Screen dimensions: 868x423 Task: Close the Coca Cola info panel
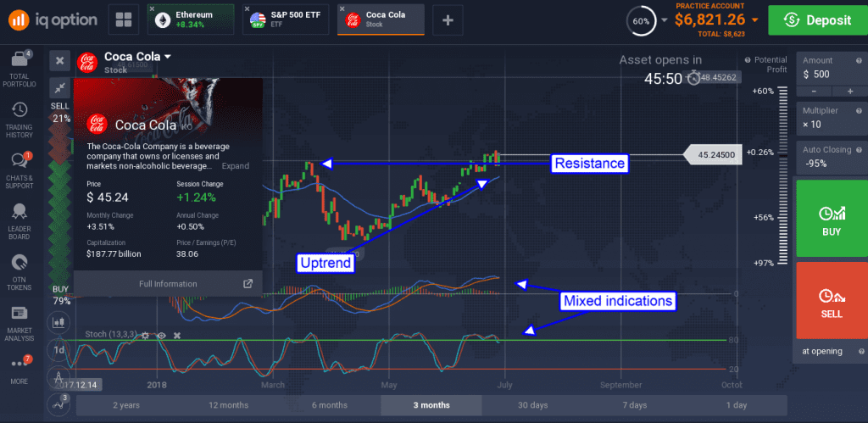[60, 60]
